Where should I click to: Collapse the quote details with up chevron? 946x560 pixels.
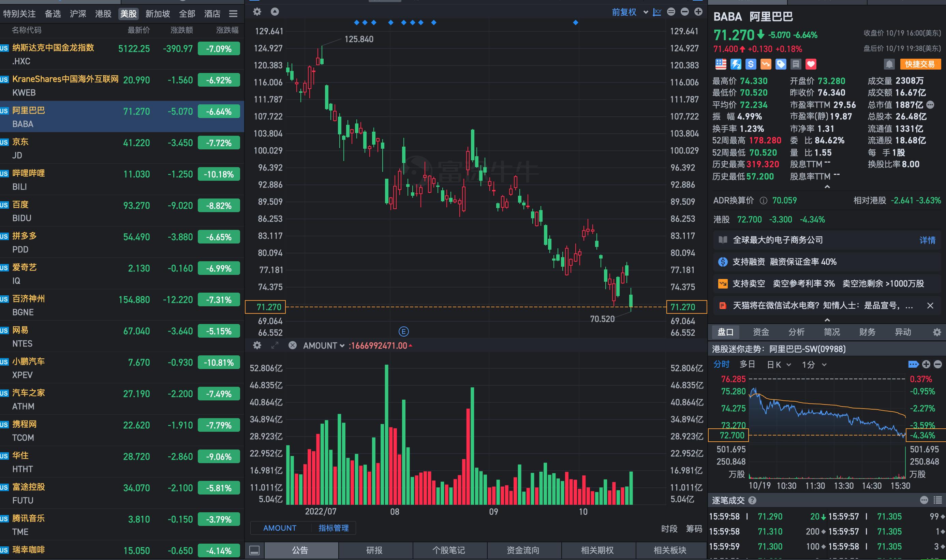click(827, 187)
